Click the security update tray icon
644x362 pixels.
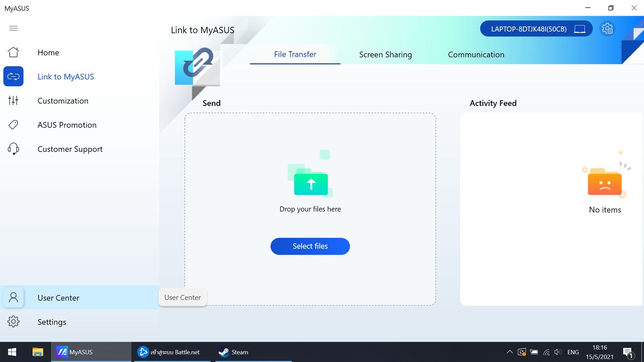point(522,352)
